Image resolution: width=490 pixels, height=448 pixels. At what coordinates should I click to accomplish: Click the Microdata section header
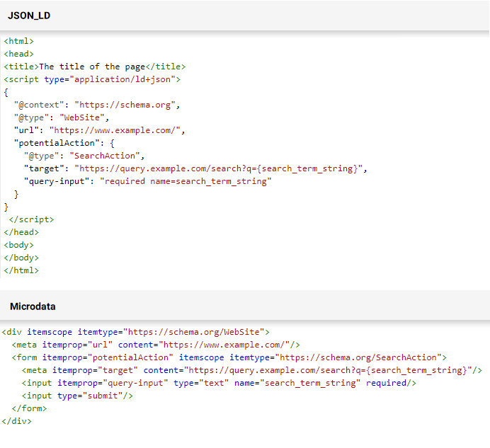tap(33, 306)
